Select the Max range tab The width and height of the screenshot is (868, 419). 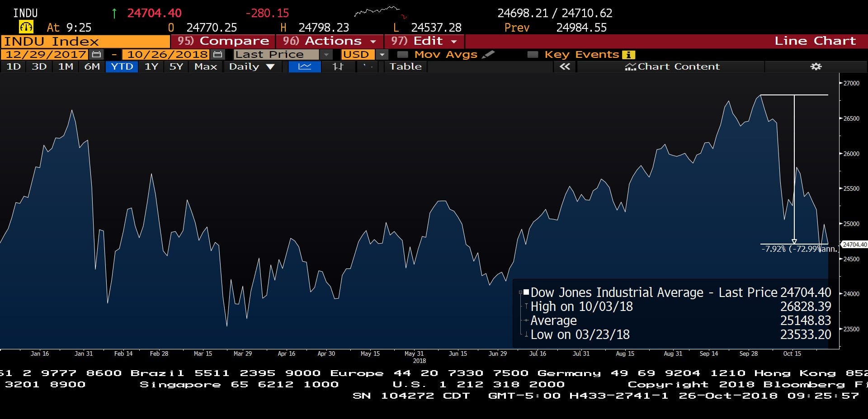click(x=206, y=66)
